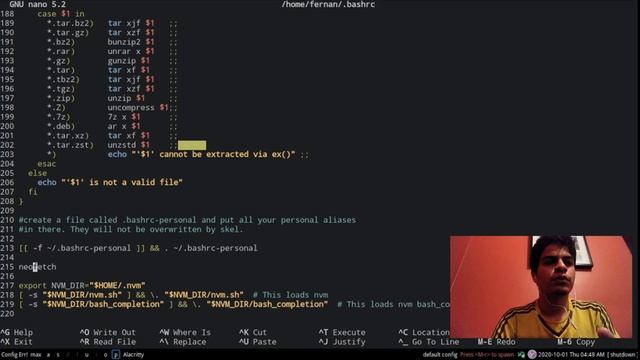
Task: Switch to workspace p in the bar
Action: click(x=116, y=355)
